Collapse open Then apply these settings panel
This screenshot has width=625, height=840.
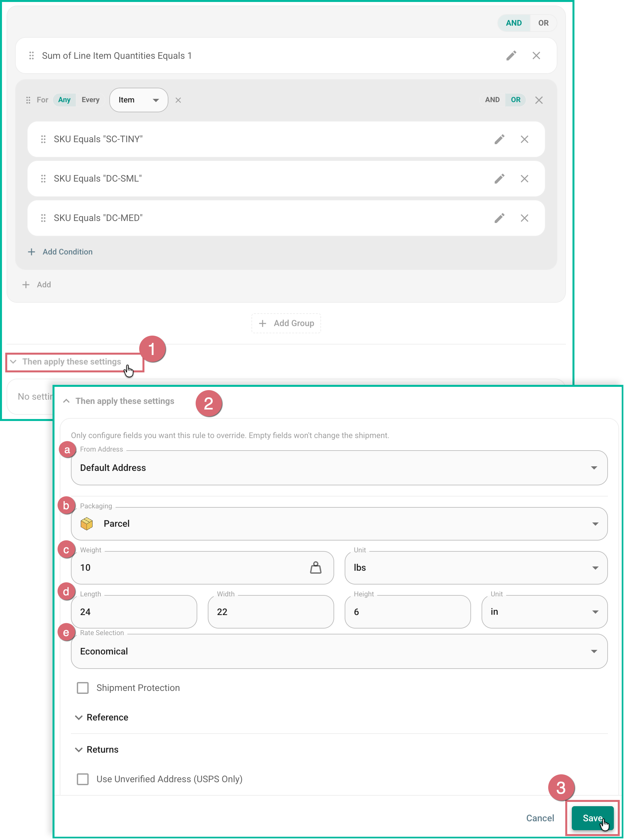coord(119,401)
